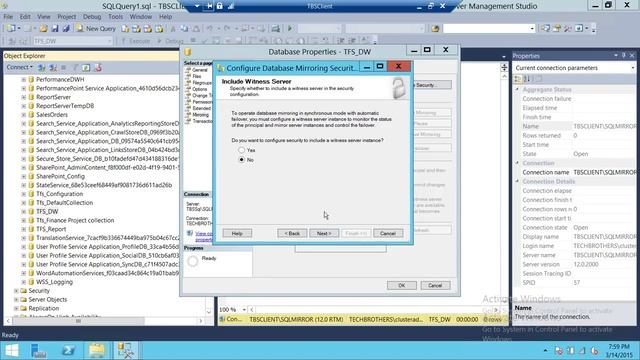Click the new project icon in main toolbar
Image resolution: width=640 pixels, height=360 pixels.
click(x=11, y=29)
